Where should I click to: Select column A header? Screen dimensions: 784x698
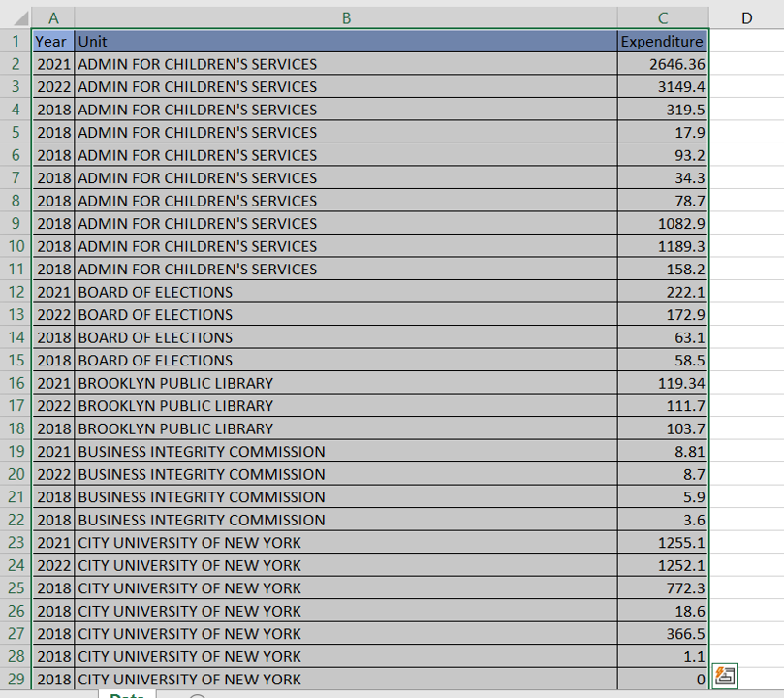[53, 18]
